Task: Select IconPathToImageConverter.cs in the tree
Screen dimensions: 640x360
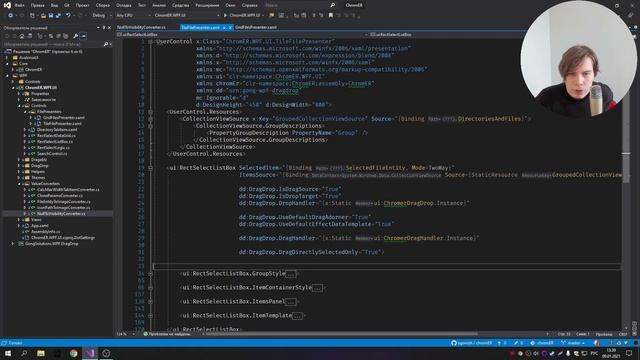Action: pos(63,207)
